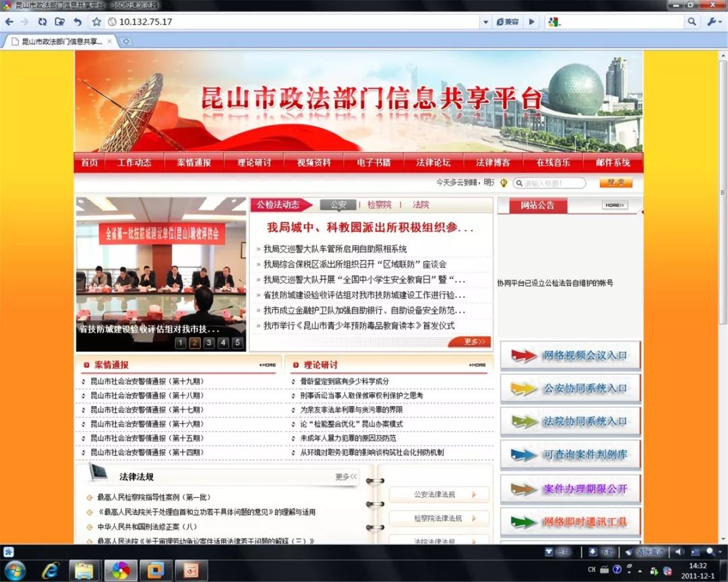Open 公安协同系统入口 button
The width and height of the screenshot is (728, 582).
click(x=571, y=389)
